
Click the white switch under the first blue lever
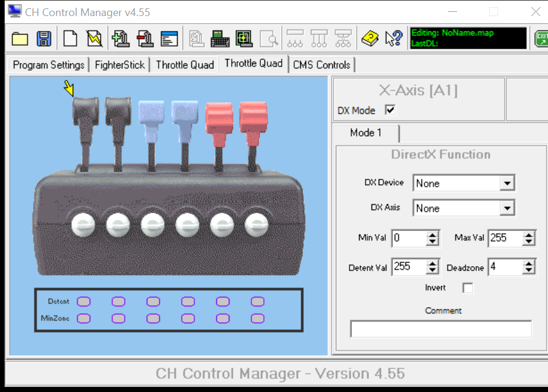(153, 225)
